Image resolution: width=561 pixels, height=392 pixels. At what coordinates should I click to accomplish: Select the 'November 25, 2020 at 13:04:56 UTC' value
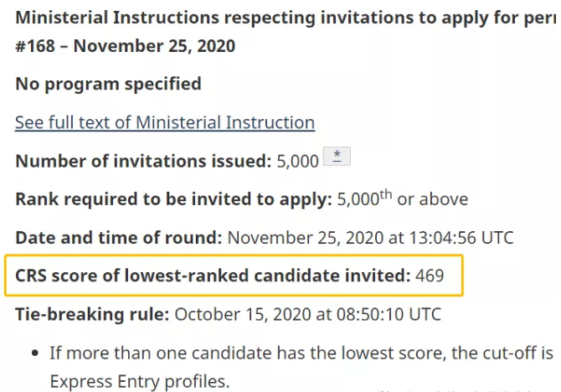click(x=371, y=238)
